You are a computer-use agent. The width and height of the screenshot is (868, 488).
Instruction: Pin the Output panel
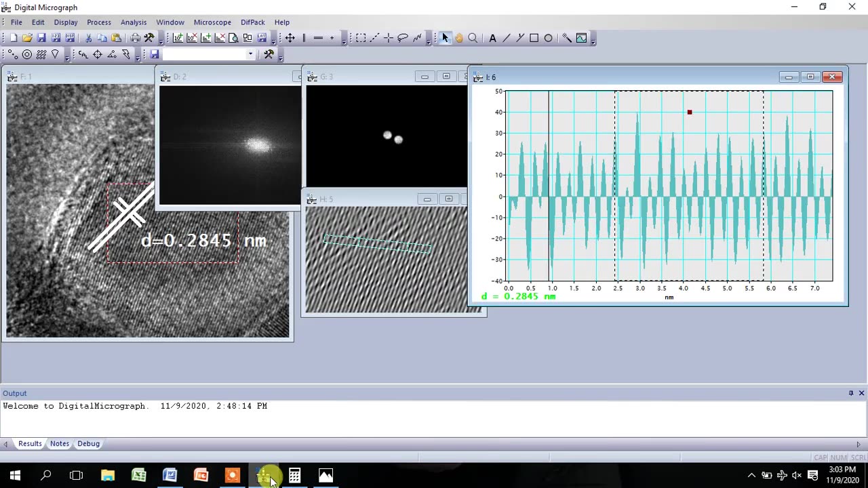pyautogui.click(x=851, y=393)
